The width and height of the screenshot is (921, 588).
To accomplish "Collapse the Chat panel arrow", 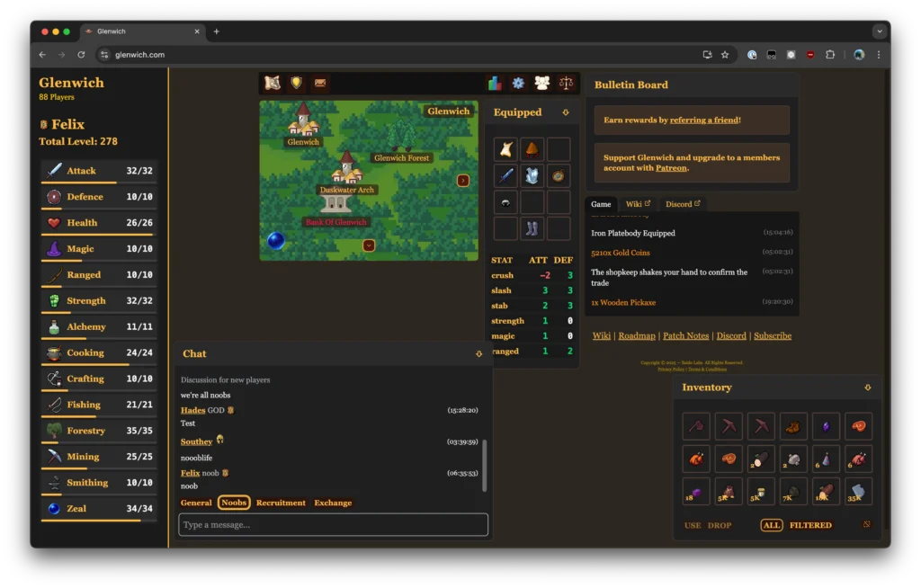I will coord(479,354).
